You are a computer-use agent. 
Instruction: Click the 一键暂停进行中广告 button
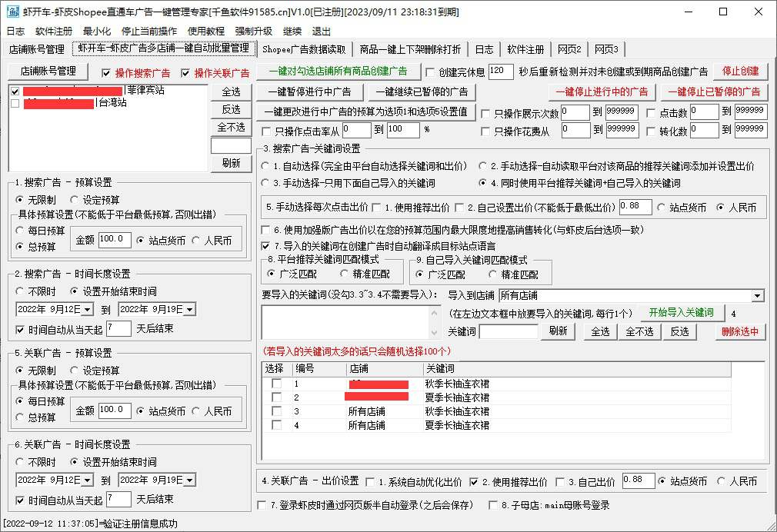[308, 91]
